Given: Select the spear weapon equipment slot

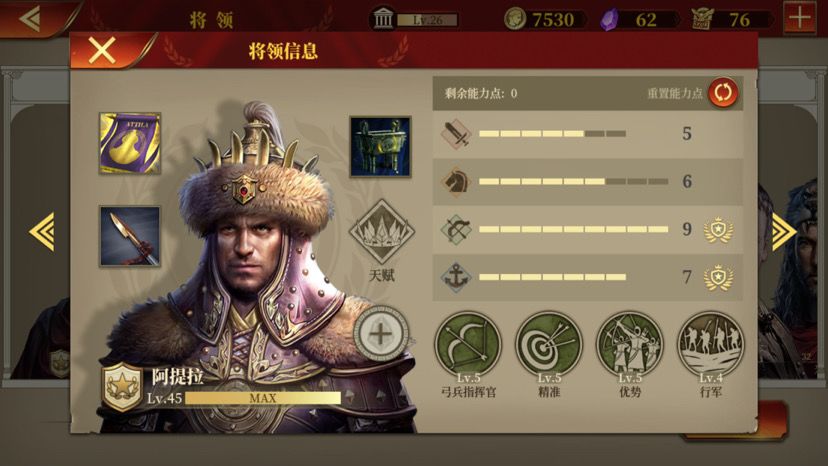Looking at the screenshot, I should 130,236.
